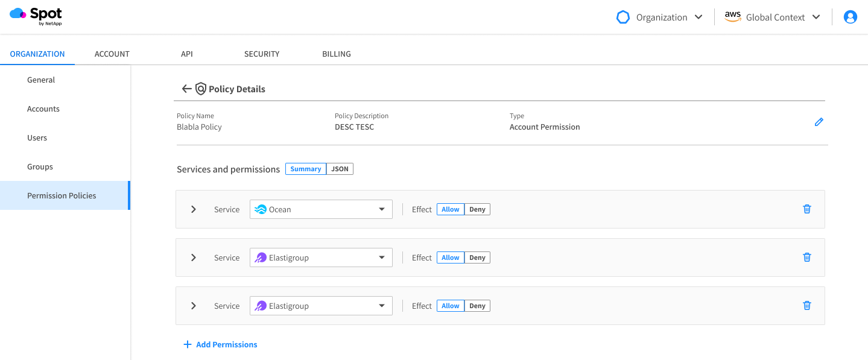Click the trash icon on the last Elastigroup row
Image resolution: width=868 pixels, height=360 pixels.
pyautogui.click(x=806, y=305)
